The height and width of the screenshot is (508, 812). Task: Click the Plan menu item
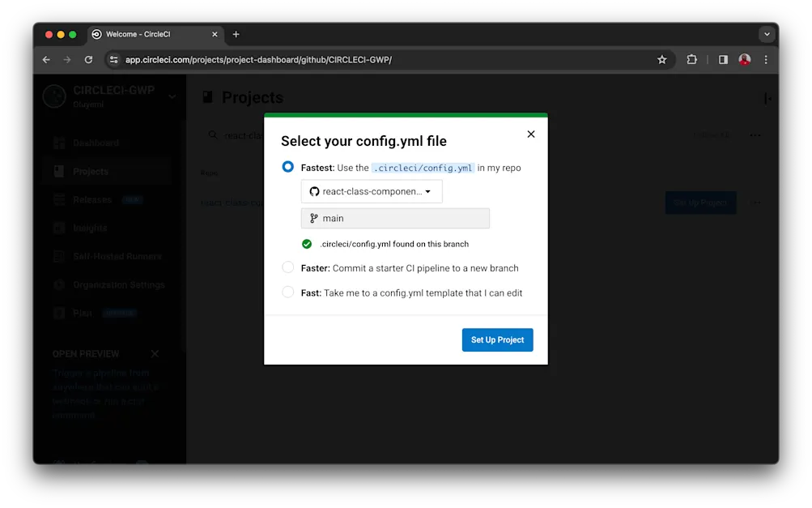pyautogui.click(x=81, y=313)
